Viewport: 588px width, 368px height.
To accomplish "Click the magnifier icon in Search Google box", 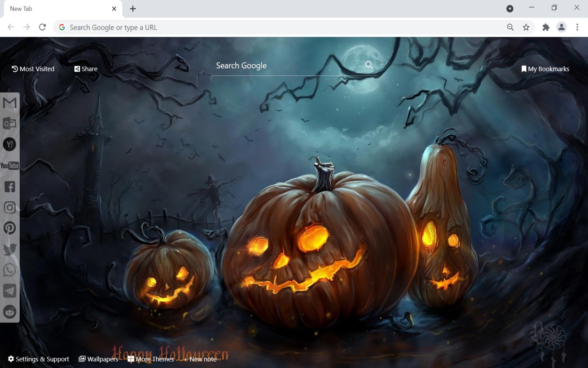I will click(x=369, y=65).
